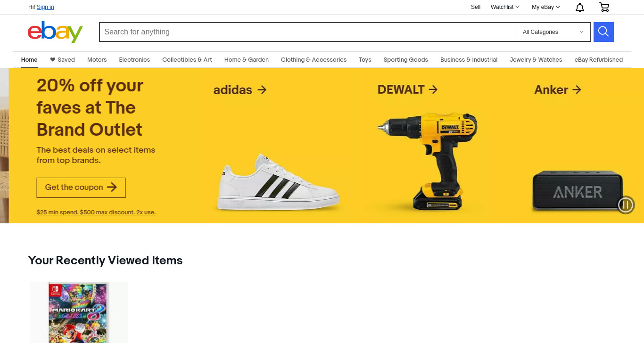Click the Get the coupon button
Screen dimensions: 644x343
coord(81,188)
